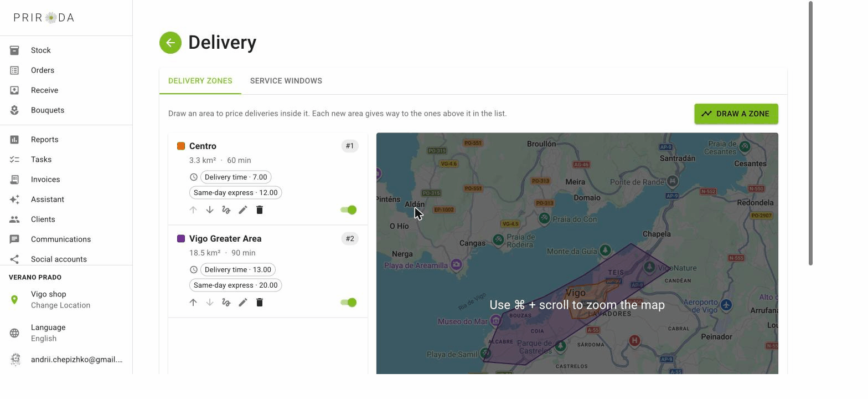Delete the Vigo Greater Area zone

pyautogui.click(x=260, y=303)
